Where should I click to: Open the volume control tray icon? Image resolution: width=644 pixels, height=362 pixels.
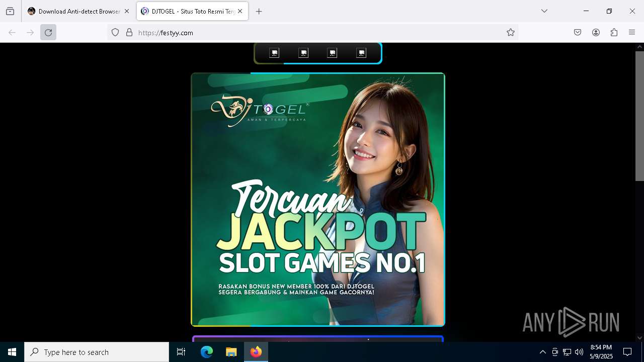579,352
